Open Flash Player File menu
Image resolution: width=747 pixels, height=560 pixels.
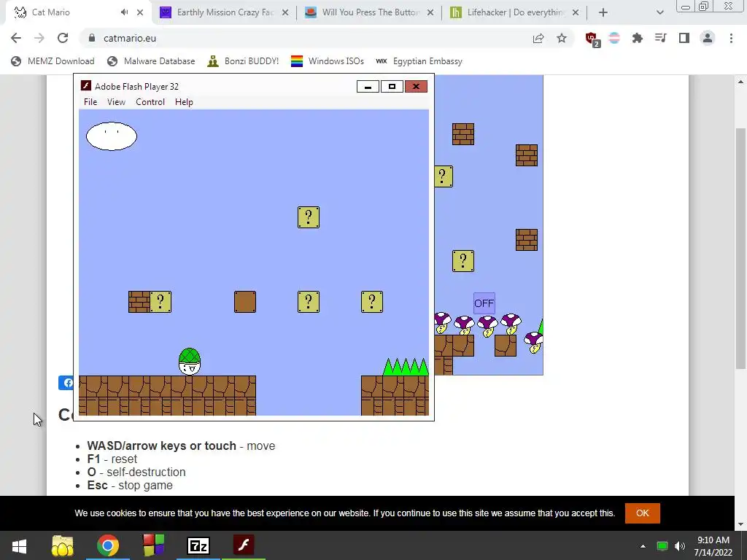click(90, 102)
